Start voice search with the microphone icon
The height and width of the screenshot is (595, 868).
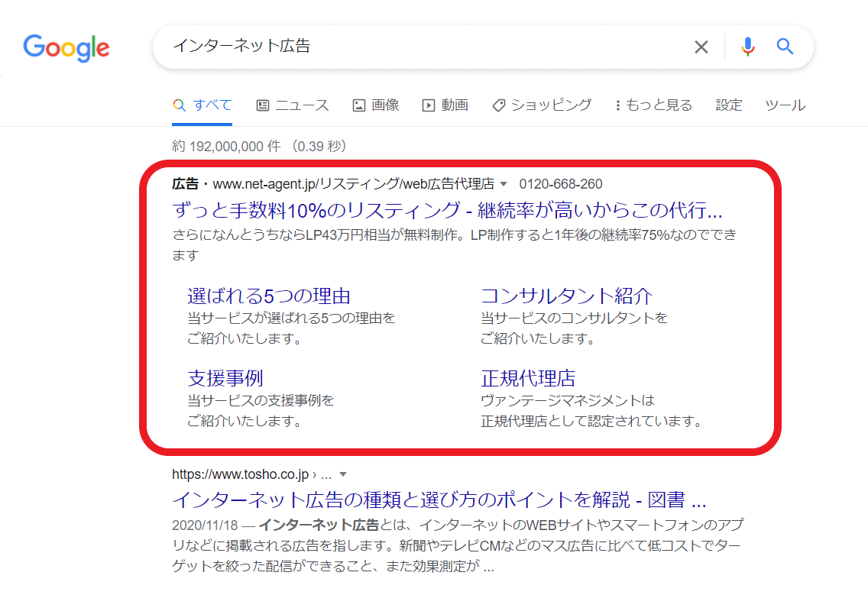point(748,47)
